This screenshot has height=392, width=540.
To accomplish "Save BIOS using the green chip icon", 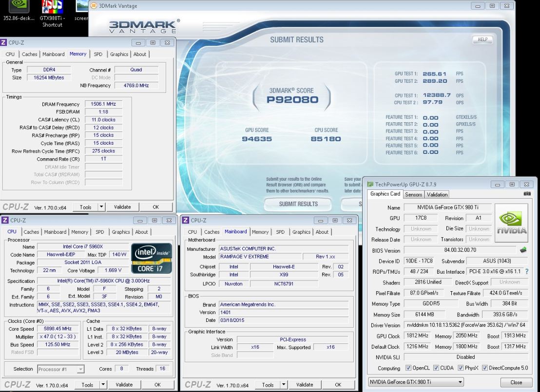I will [x=523, y=250].
